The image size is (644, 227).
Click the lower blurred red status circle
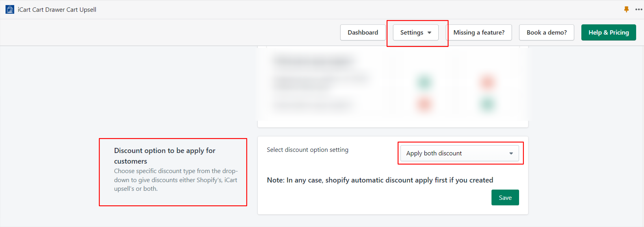[x=424, y=104]
